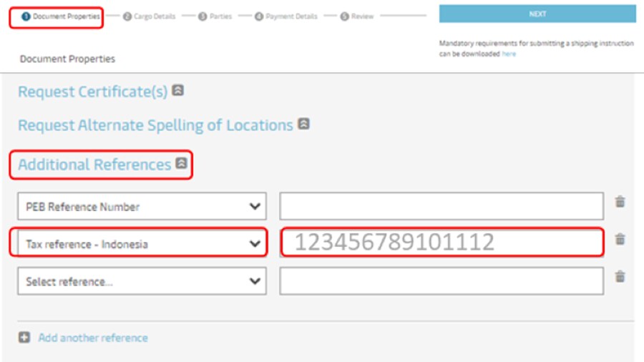Click the field containing 123456789101112

[441, 243]
